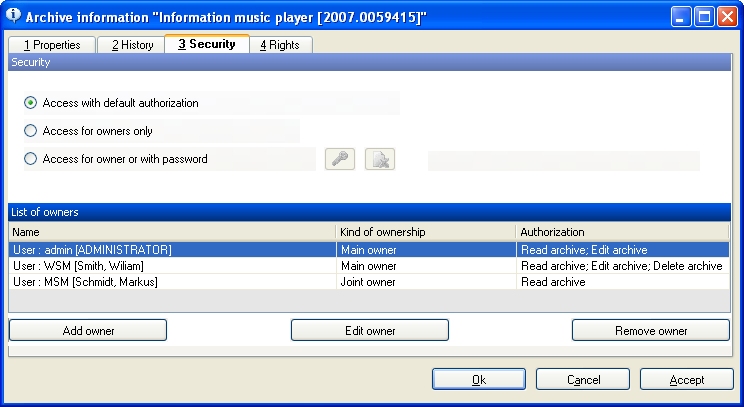Click the delete password document icon
Viewport: 744px width, 407px height.
click(380, 159)
